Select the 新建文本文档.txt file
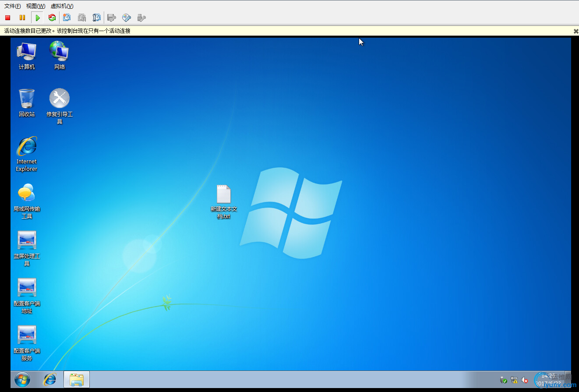Viewport: 579px width, 392px height. point(224,202)
